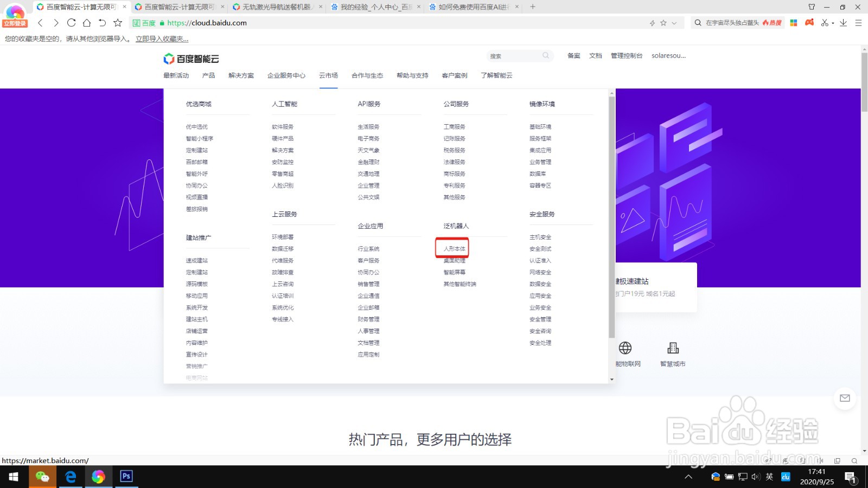Click the dropdown panel scrollbar down arrow
Screen dimensions: 868x488
612,380
